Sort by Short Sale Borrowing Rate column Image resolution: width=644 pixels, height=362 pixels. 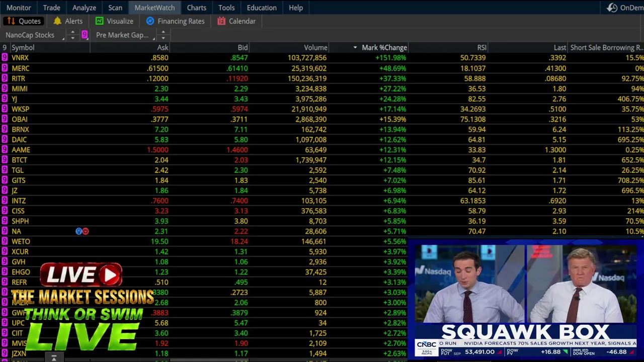pos(606,47)
